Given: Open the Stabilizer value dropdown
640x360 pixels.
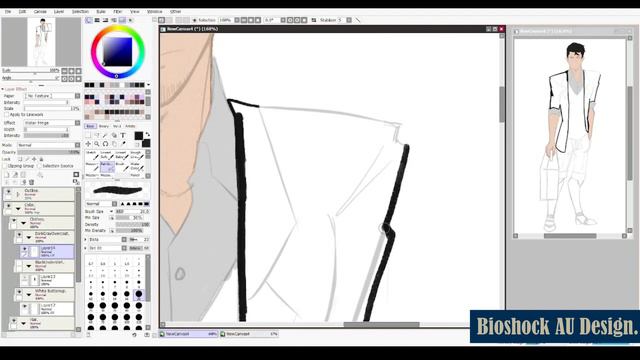Looking at the screenshot, I should pyautogui.click(x=349, y=20).
